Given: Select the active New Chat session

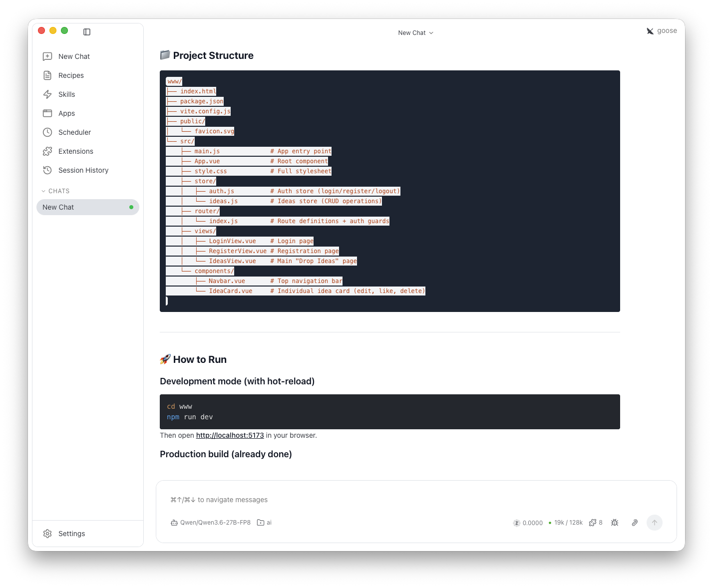Looking at the screenshot, I should pyautogui.click(x=88, y=207).
